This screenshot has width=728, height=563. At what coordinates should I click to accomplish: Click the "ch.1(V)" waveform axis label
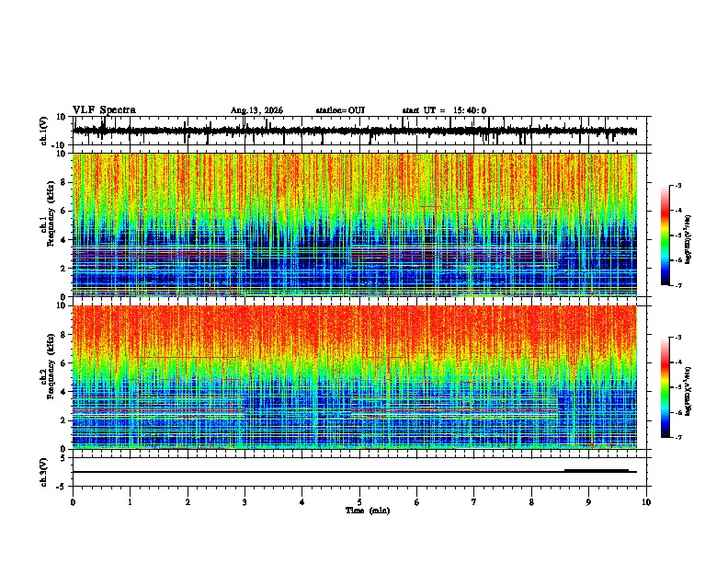[x=44, y=131]
